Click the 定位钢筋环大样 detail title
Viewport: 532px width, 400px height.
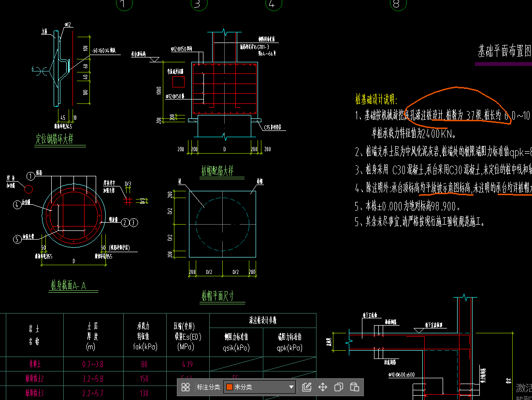pyautogui.click(x=54, y=139)
